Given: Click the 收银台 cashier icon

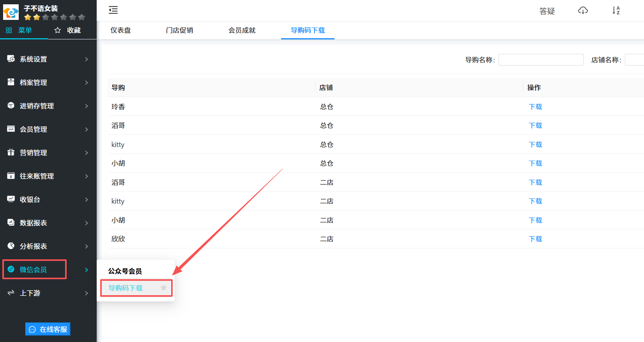Looking at the screenshot, I should tap(11, 199).
